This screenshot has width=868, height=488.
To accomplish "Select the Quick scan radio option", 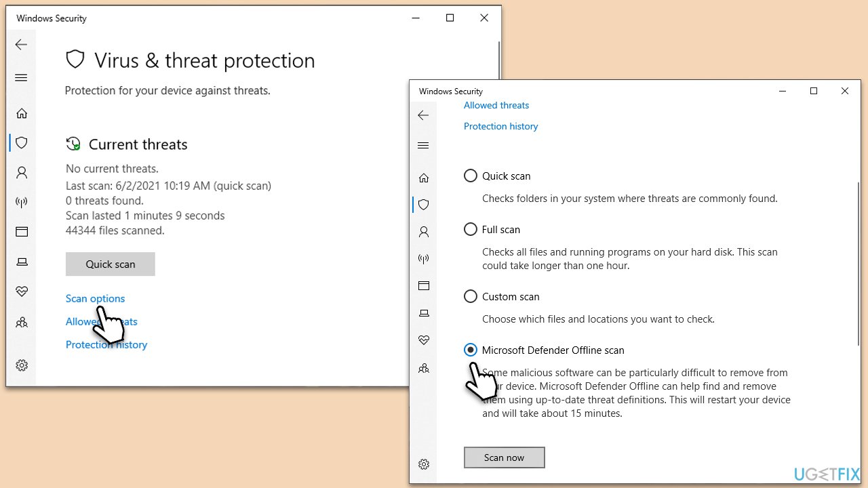I will coord(471,176).
